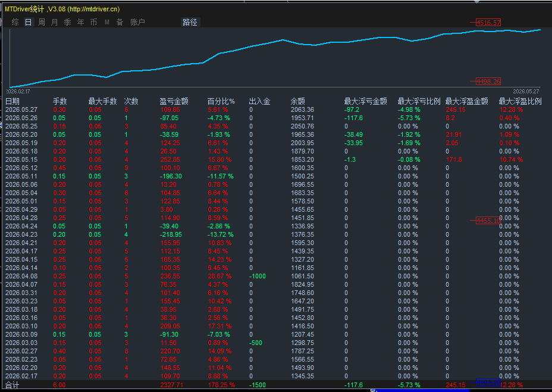
Task: Click the -1500 total withdrawal value
Action: pyautogui.click(x=258, y=385)
